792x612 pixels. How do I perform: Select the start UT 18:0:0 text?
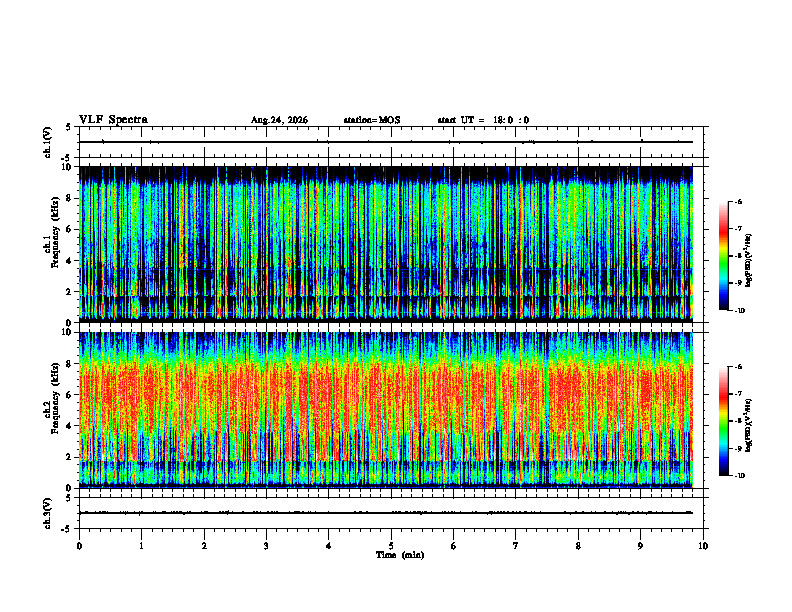(x=483, y=120)
